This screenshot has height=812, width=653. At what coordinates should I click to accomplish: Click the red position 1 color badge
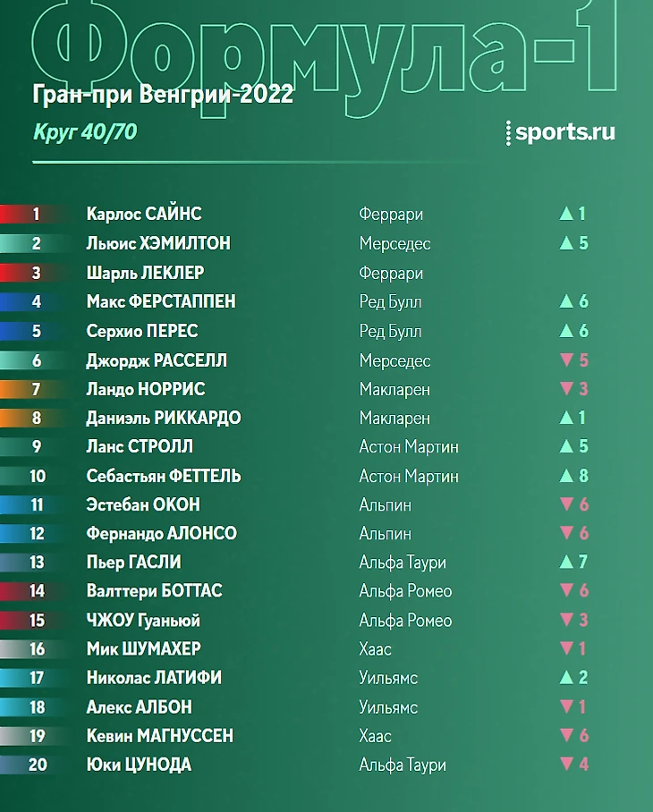click(31, 214)
